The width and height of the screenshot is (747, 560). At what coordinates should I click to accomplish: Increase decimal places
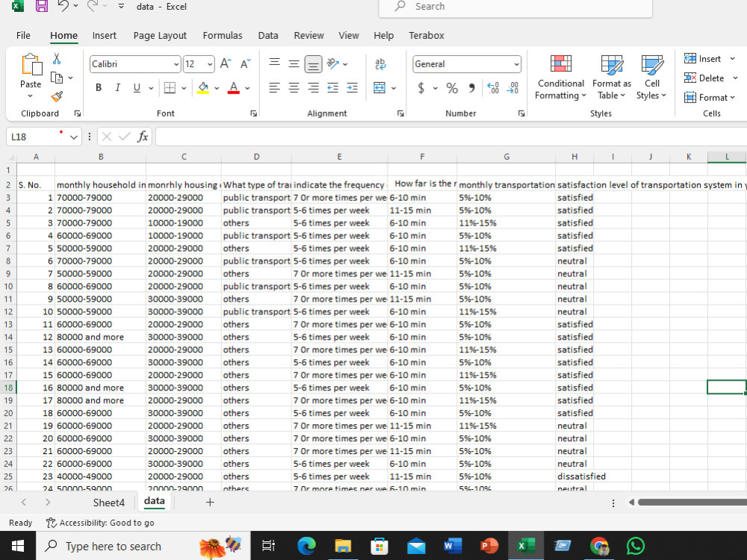(x=493, y=87)
